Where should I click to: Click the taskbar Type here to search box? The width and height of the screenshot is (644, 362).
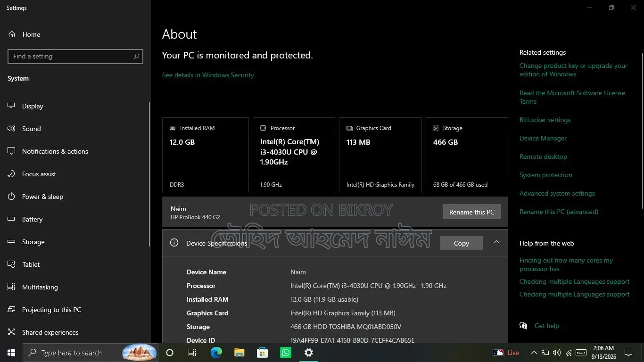click(x=91, y=353)
